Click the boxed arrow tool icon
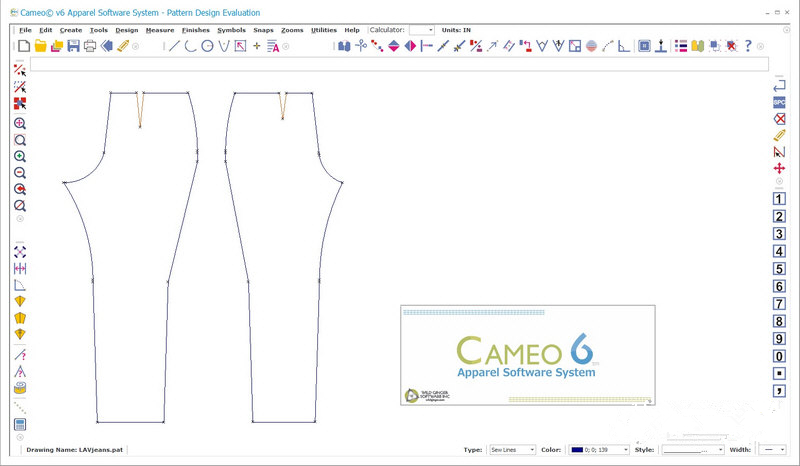 [240, 46]
